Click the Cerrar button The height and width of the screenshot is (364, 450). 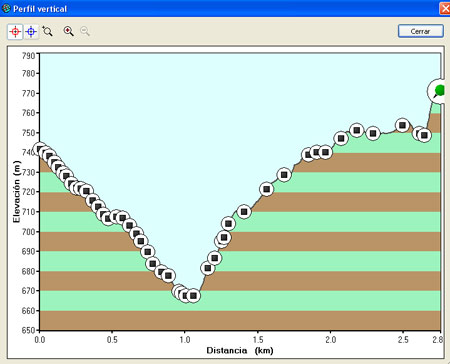pos(420,31)
